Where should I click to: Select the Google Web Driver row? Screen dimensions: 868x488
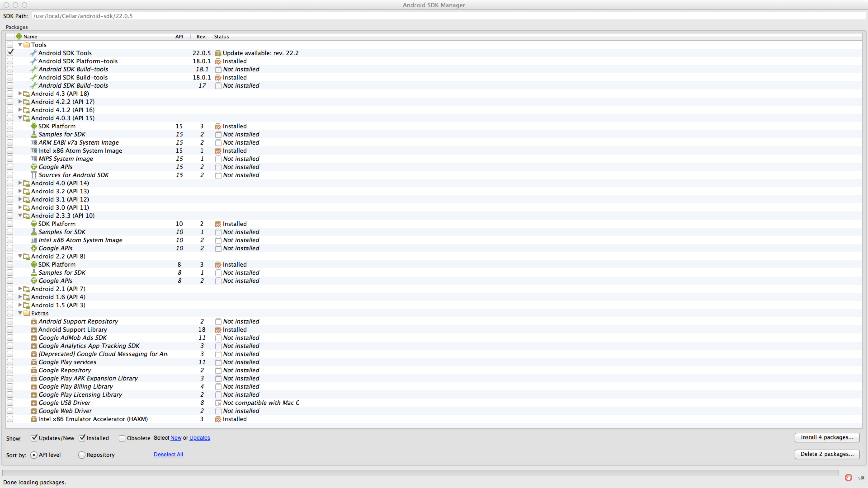tap(434, 411)
